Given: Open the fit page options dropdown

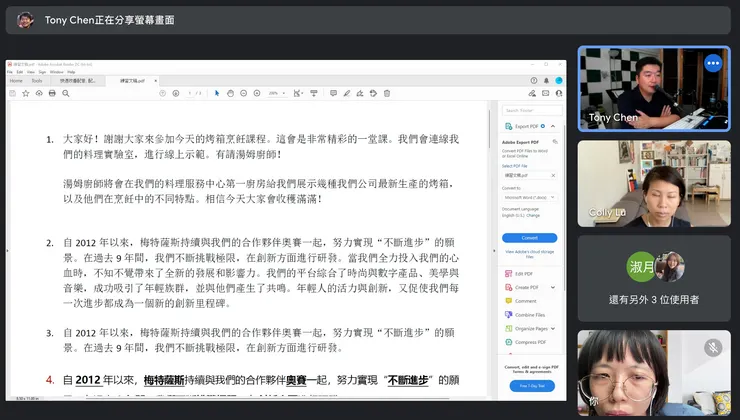Looking at the screenshot, I should point(298,93).
